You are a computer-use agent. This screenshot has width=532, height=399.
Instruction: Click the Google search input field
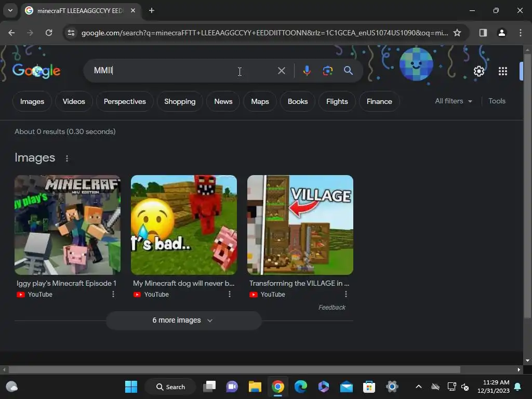point(183,71)
